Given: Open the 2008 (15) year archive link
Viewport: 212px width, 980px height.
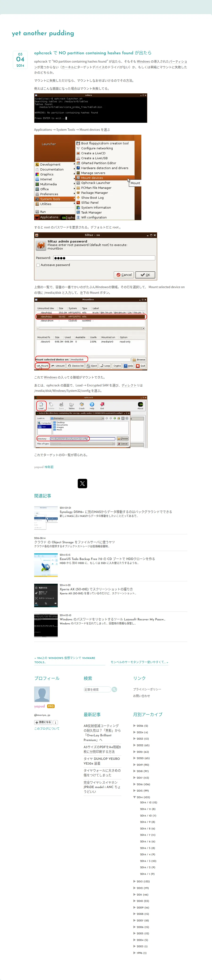Looking at the screenshot, I should 143,914.
